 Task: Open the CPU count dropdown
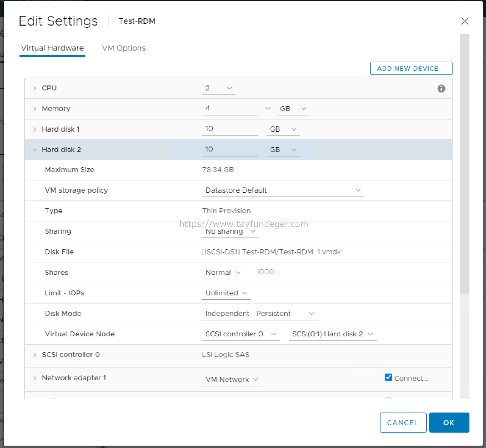[219, 88]
